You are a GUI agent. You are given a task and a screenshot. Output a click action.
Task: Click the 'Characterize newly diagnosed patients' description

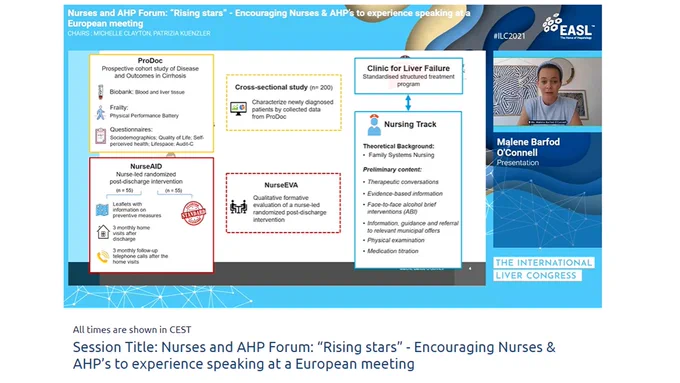point(292,109)
